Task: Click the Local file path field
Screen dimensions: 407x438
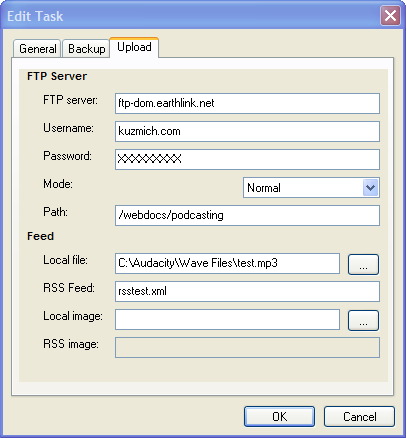Action: pos(227,263)
